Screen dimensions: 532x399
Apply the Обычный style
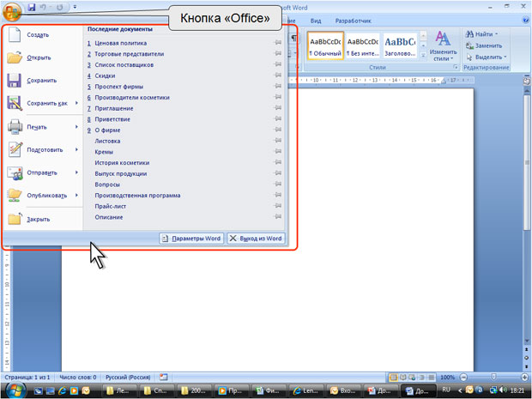[x=325, y=45]
